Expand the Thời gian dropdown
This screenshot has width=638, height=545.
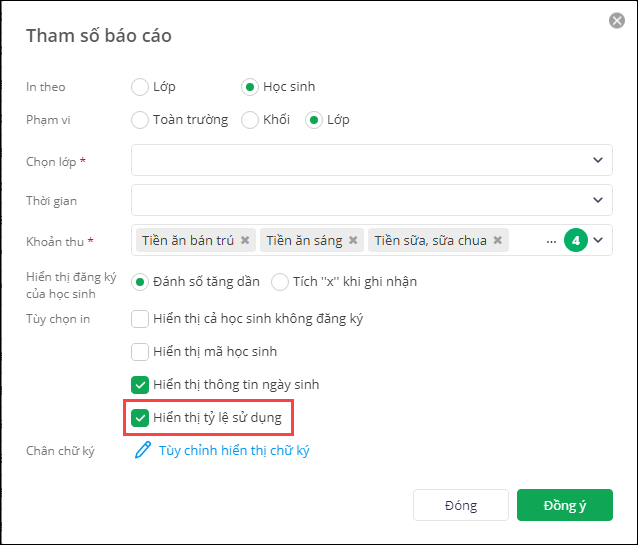(598, 200)
